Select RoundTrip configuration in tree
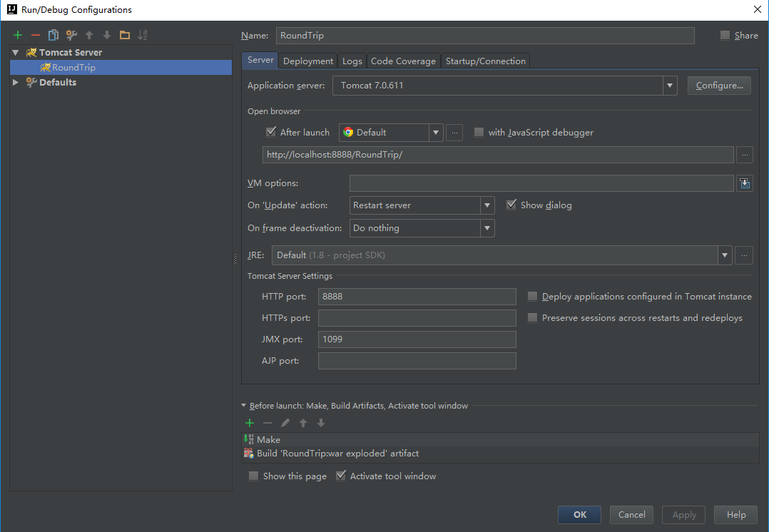Viewport: 769px width, 532px height. 121,68
